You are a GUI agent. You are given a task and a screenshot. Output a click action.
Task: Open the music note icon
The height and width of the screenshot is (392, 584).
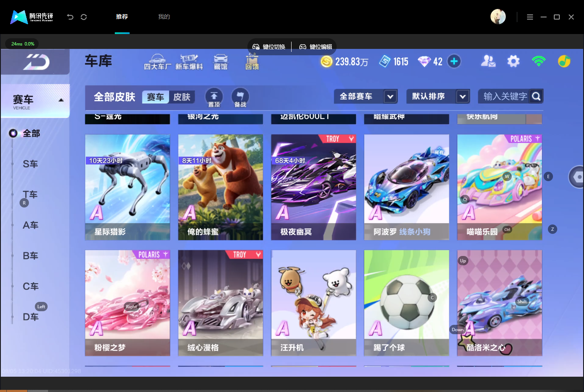click(564, 61)
